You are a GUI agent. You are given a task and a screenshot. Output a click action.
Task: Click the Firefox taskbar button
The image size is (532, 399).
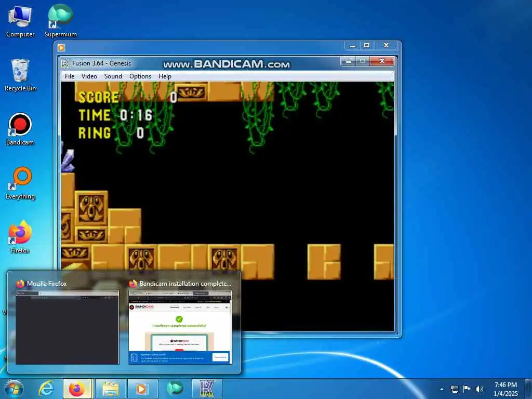pos(77,389)
